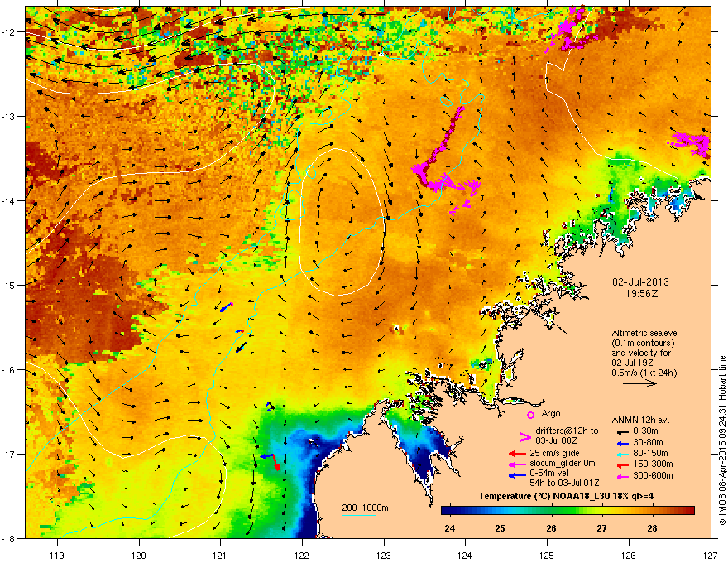Viewport: 728px width, 563px height.
Task: Click the longitude axis label '123'
Action: point(384,555)
